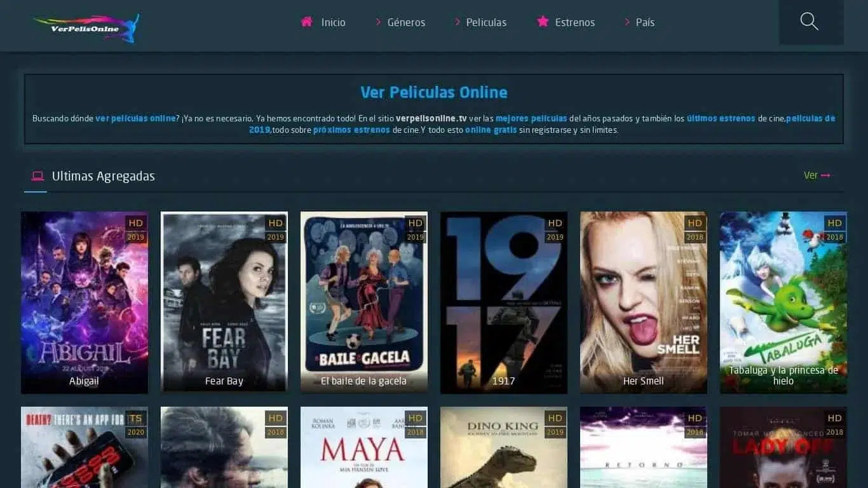Follow the 'ver peliculas online' link
The height and width of the screenshot is (488, 868).
(x=135, y=118)
